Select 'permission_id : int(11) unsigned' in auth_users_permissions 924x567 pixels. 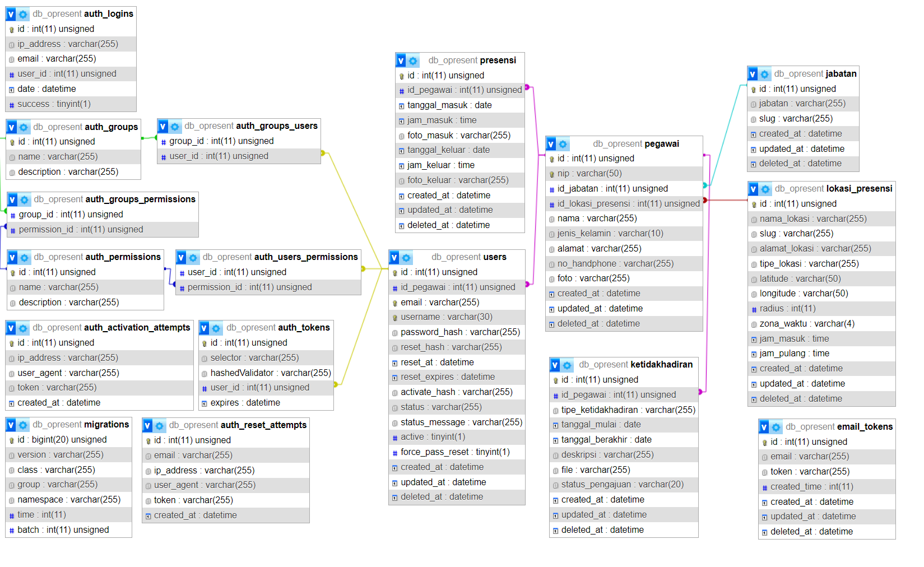click(268, 287)
